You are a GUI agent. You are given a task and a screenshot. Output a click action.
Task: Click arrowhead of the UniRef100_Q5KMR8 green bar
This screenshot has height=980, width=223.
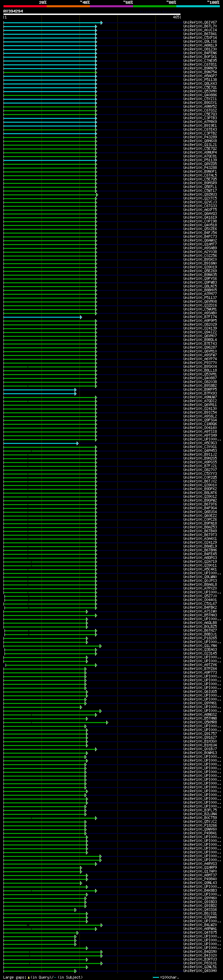[x=107, y=722]
